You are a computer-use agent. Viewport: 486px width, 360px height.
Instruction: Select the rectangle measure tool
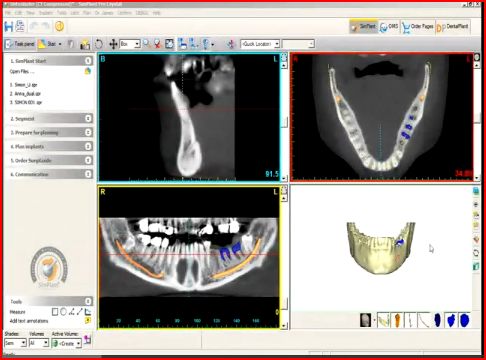[55, 312]
